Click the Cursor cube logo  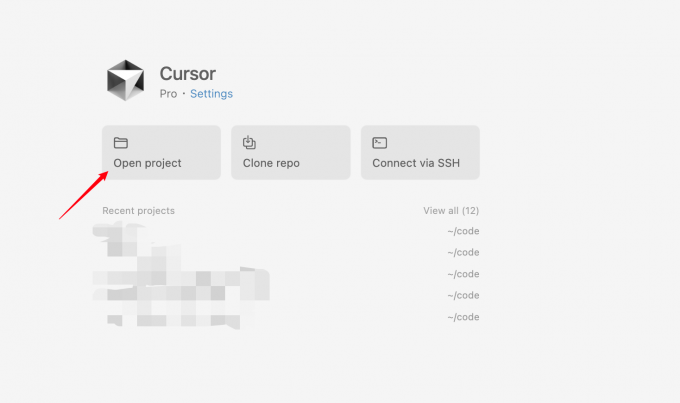click(126, 80)
